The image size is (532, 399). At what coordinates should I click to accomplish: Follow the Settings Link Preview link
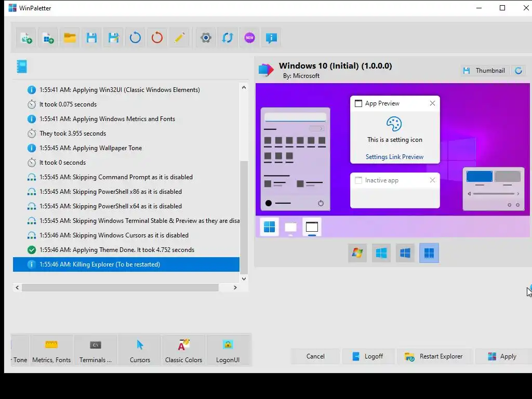[394, 157]
